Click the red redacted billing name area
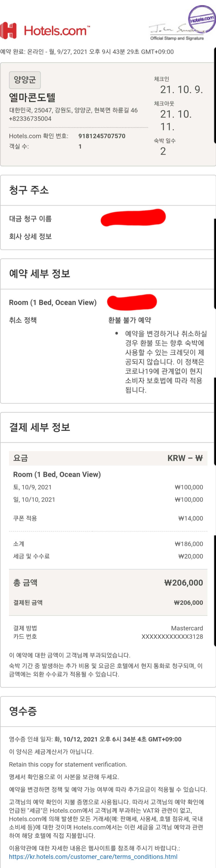 point(133,217)
